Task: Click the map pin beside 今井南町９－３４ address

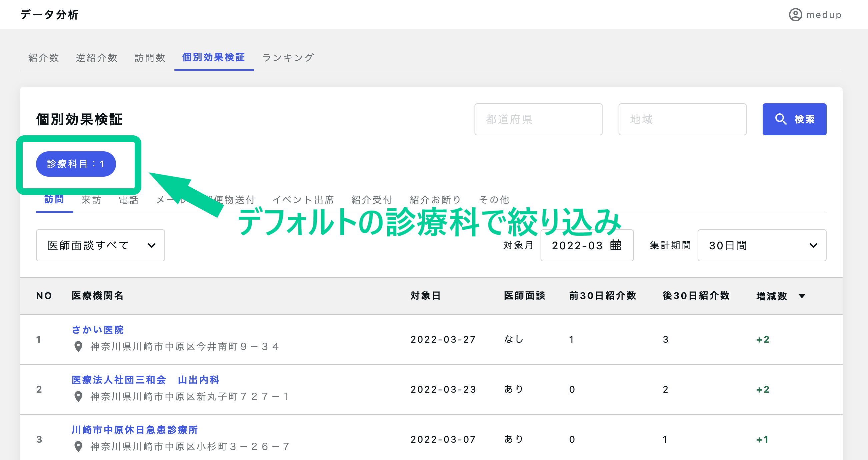Action: [x=78, y=347]
